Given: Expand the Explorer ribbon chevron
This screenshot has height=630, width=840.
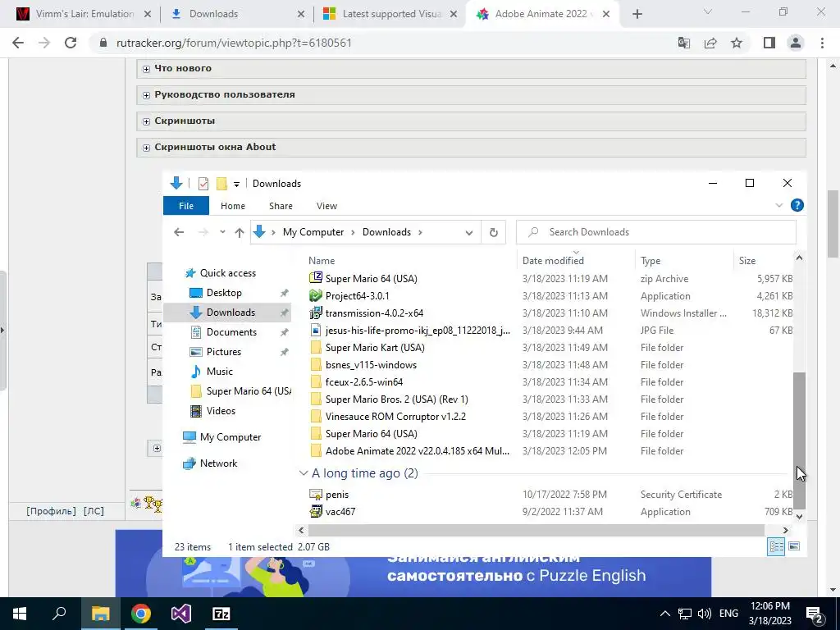Looking at the screenshot, I should [x=779, y=205].
